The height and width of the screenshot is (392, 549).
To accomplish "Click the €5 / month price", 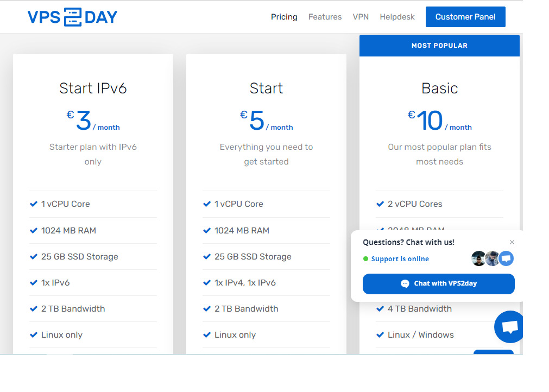I will 266,121.
